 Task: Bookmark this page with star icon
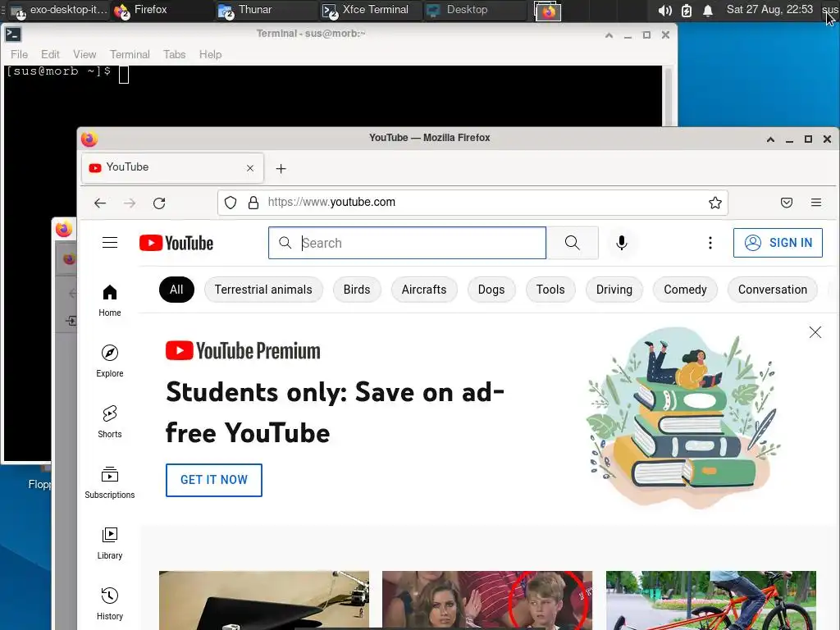715,203
